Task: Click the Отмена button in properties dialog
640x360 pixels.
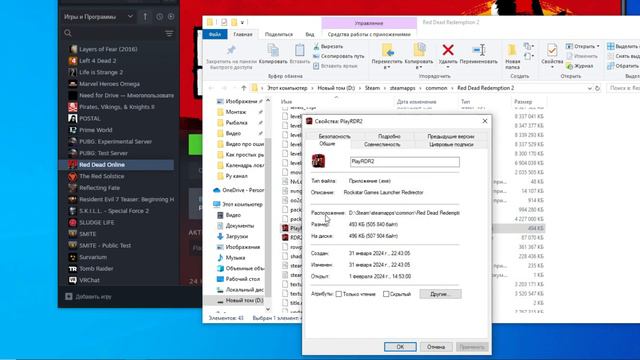Action: [436, 347]
